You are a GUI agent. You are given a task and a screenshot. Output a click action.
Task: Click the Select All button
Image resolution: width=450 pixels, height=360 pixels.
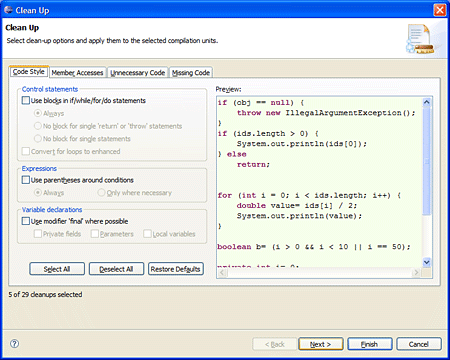point(57,269)
